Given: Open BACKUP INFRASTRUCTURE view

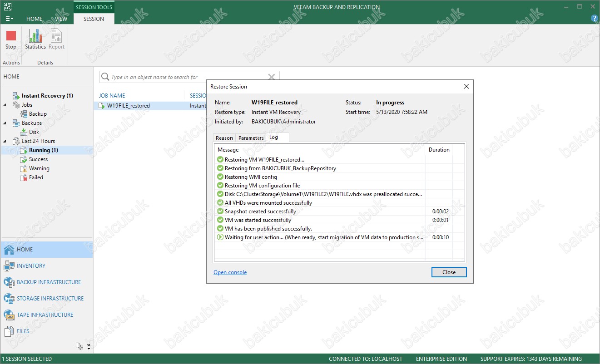Looking at the screenshot, I should (47, 282).
